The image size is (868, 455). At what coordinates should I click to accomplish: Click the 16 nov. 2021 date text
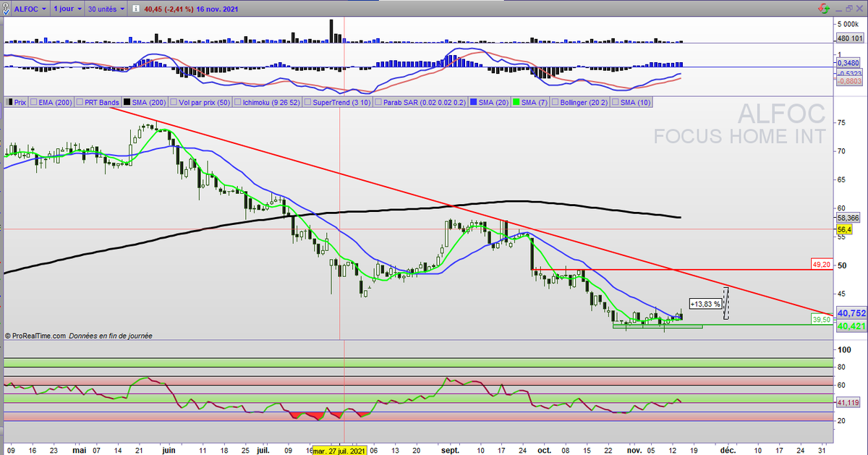(x=216, y=11)
